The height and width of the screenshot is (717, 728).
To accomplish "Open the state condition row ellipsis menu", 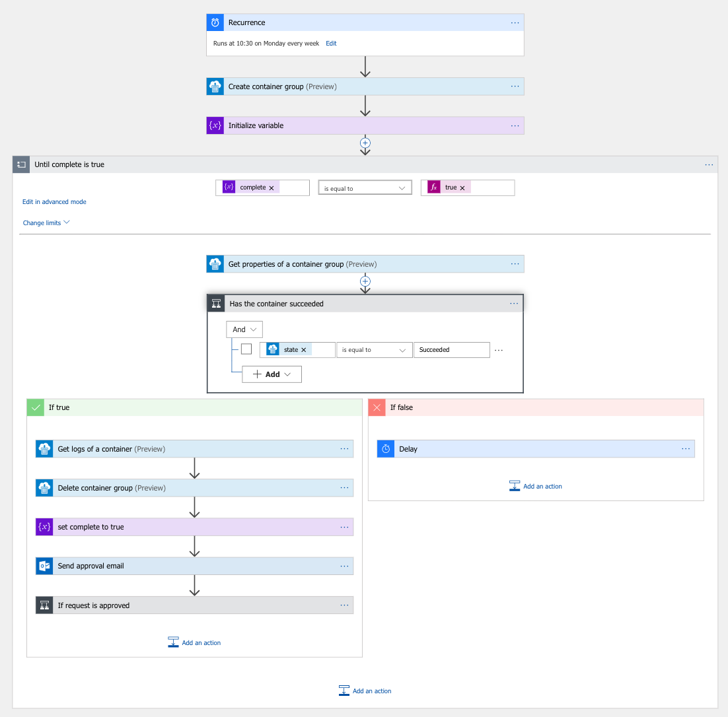I will (499, 350).
